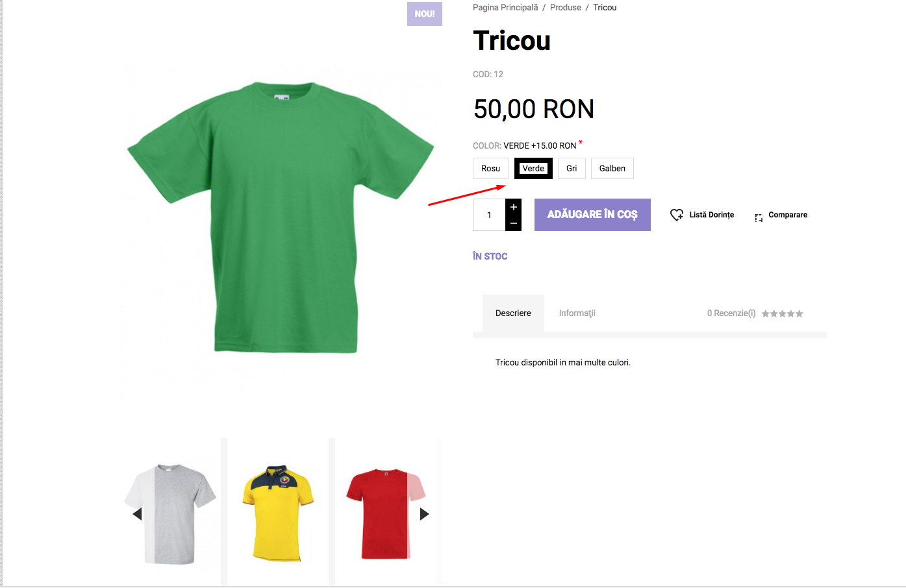
Task: Go to Pagina Principală breadcrumb link
Action: coord(505,8)
